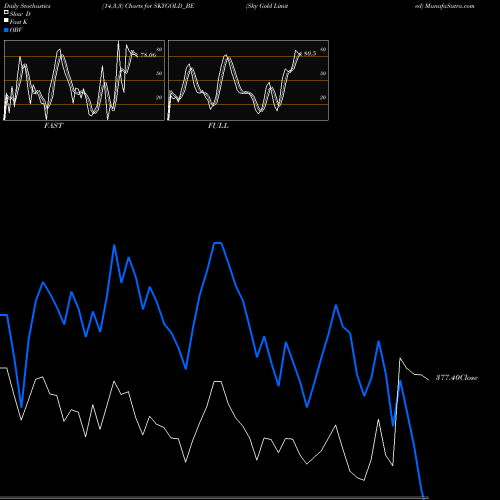This screenshot has width=500, height=500.
Task: Click the '377.40Close' price label
Action: pos(457,378)
